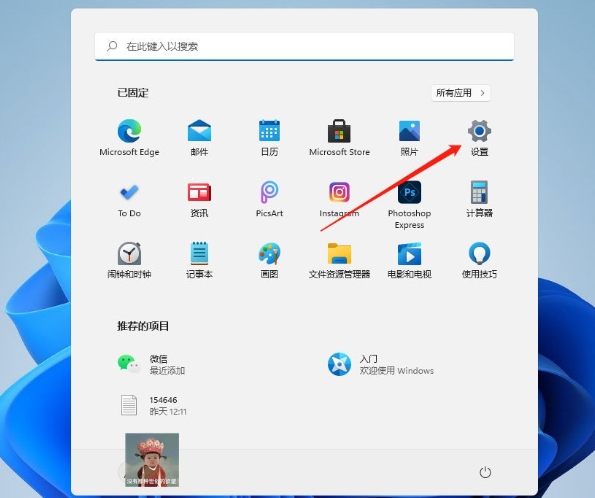Open Microsoft Store app
The width and height of the screenshot is (595, 498).
(x=339, y=137)
